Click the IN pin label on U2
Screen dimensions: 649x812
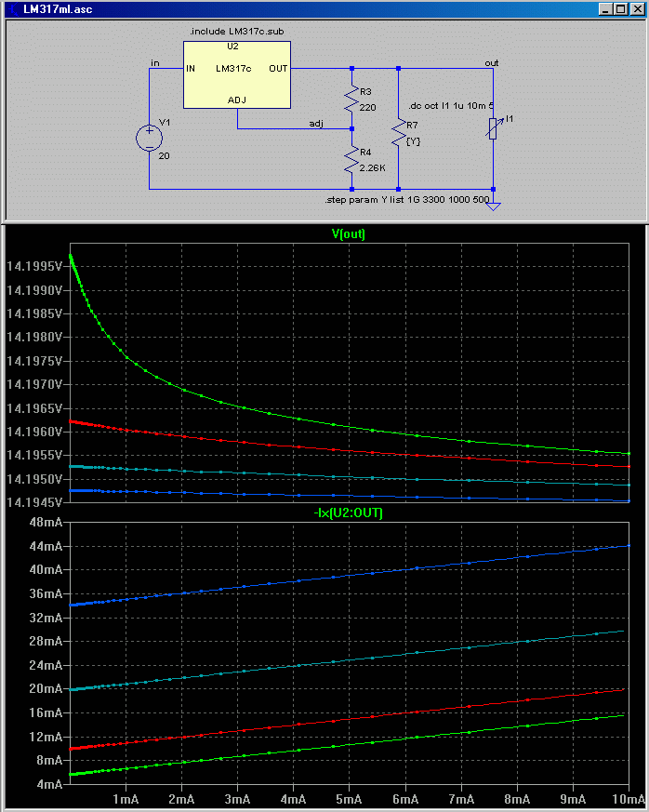click(191, 68)
